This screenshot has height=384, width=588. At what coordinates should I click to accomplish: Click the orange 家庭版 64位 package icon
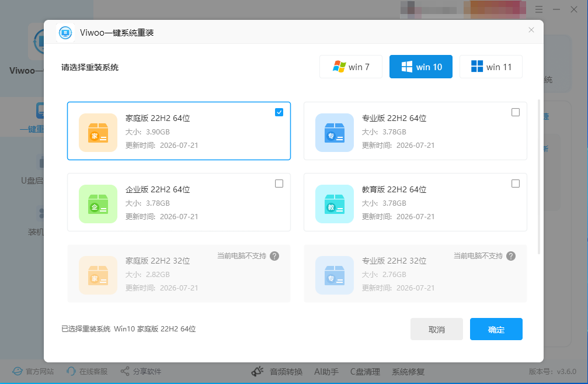click(98, 133)
